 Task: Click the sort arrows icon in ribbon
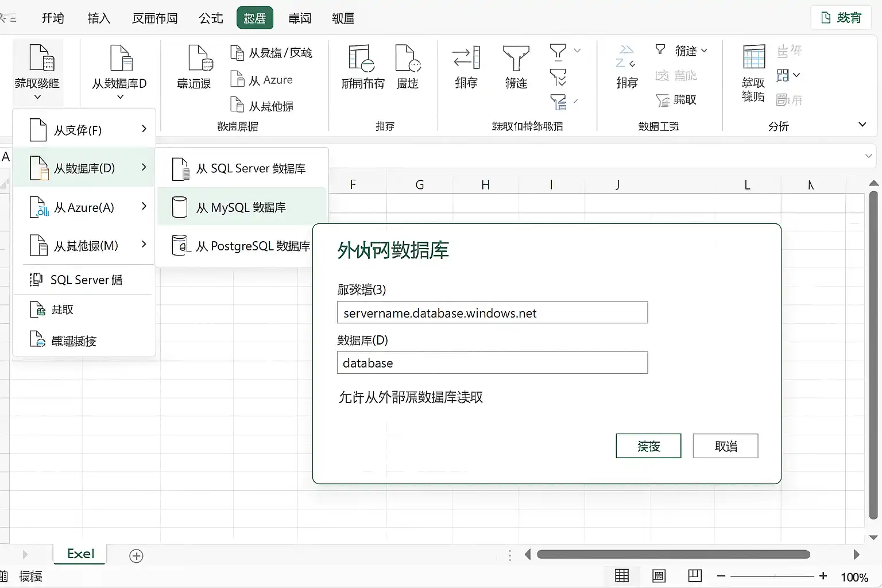click(466, 58)
